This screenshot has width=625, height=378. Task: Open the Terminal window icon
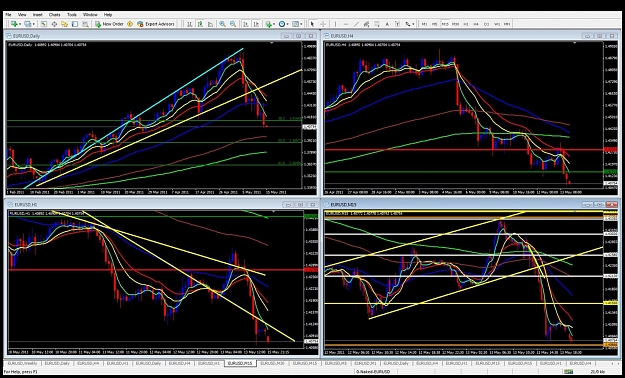[x=75, y=24]
